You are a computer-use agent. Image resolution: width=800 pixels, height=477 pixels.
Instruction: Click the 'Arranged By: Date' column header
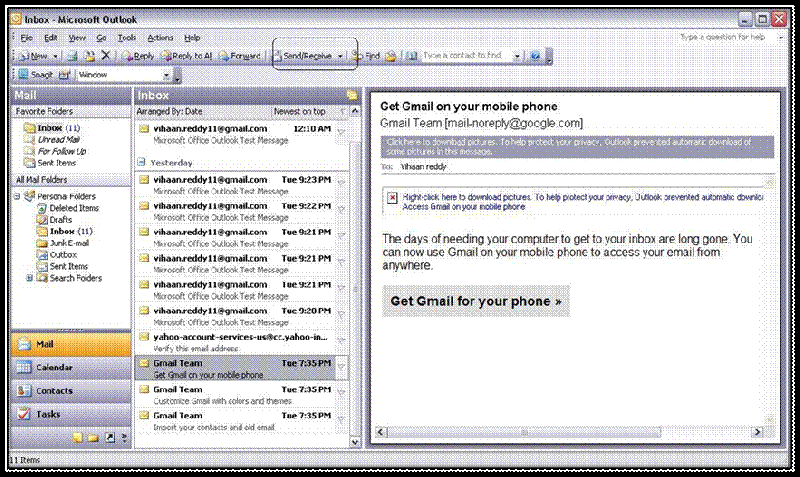tap(204, 111)
